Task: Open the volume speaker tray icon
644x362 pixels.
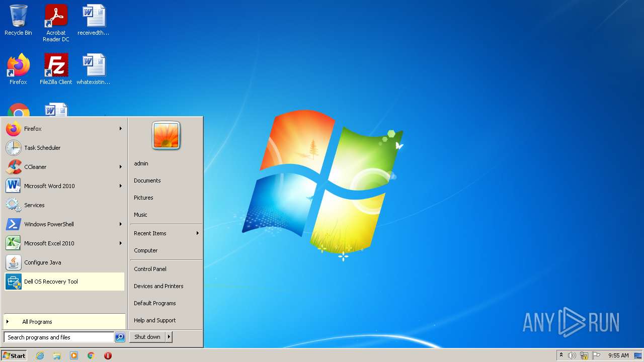Action: coord(572,355)
